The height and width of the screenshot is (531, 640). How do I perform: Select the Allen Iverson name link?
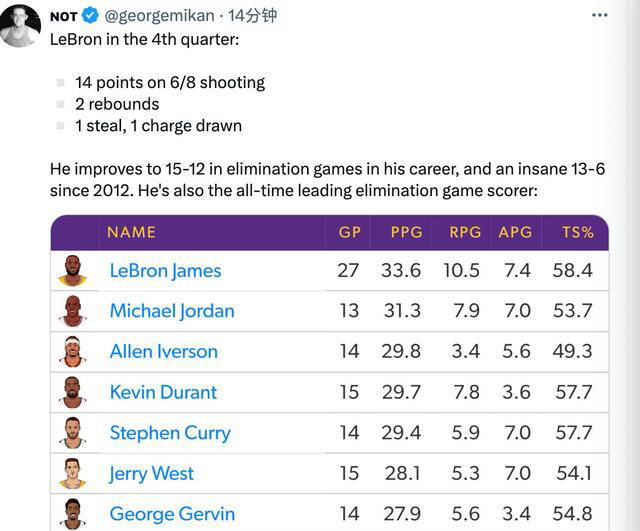pyautogui.click(x=163, y=352)
